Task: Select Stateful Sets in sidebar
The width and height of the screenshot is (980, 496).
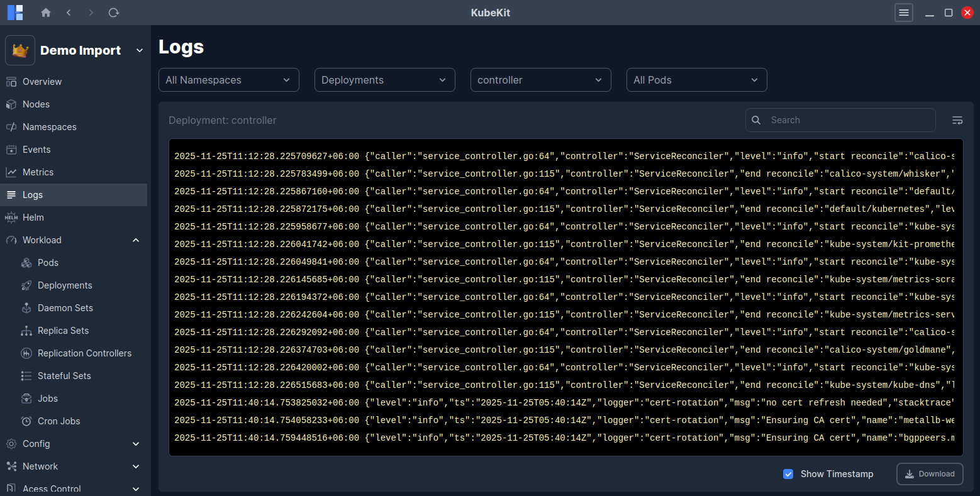Action: 64,376
